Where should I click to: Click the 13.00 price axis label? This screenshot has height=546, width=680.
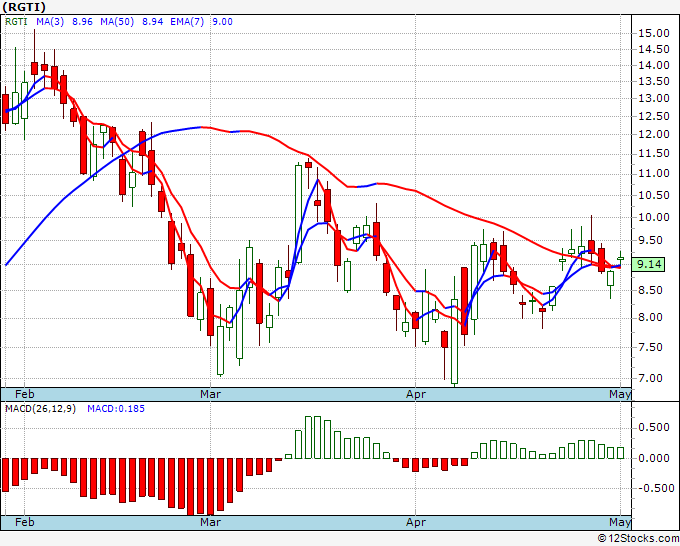pyautogui.click(x=654, y=98)
